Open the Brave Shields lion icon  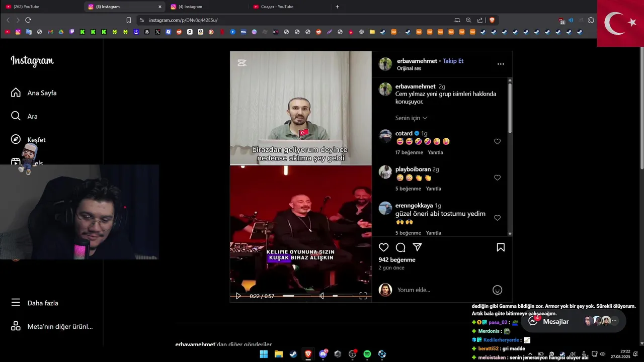point(492,20)
